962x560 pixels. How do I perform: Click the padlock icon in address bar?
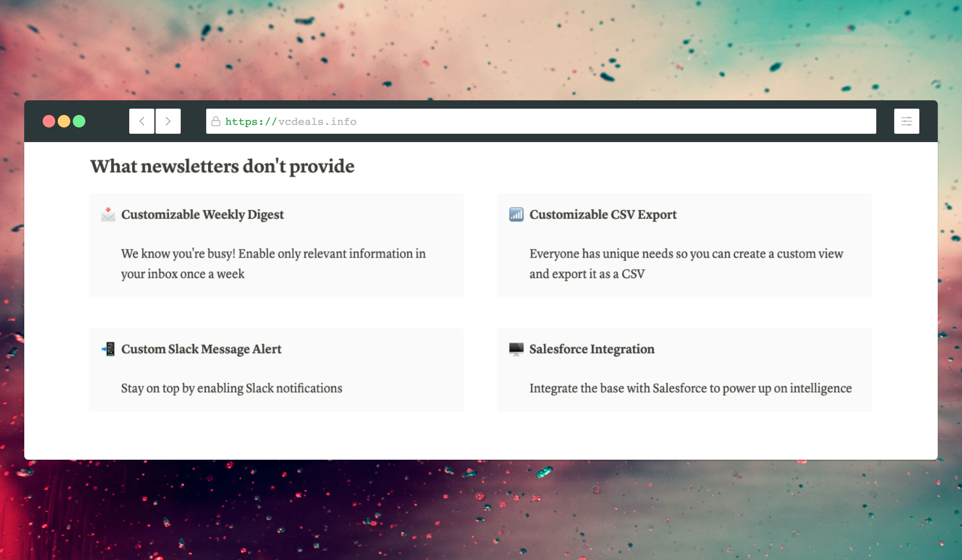click(x=216, y=122)
